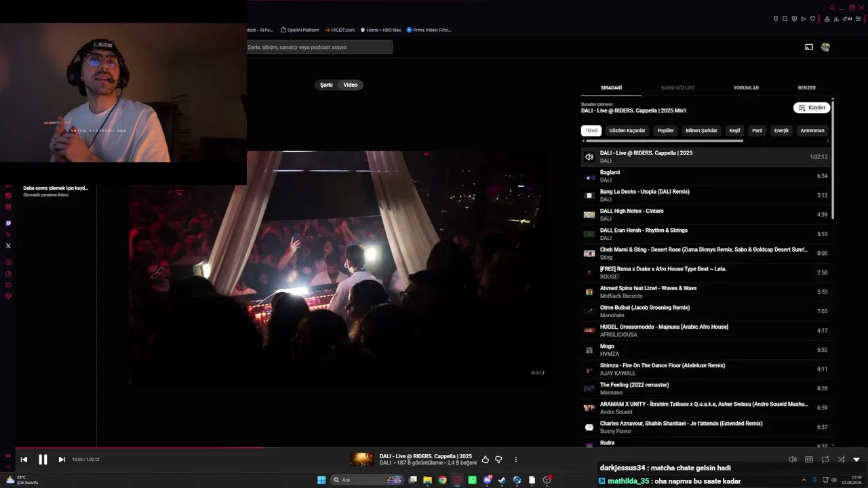868x488 pixels.
Task: Select the Popüler filter chip
Action: [x=666, y=131]
